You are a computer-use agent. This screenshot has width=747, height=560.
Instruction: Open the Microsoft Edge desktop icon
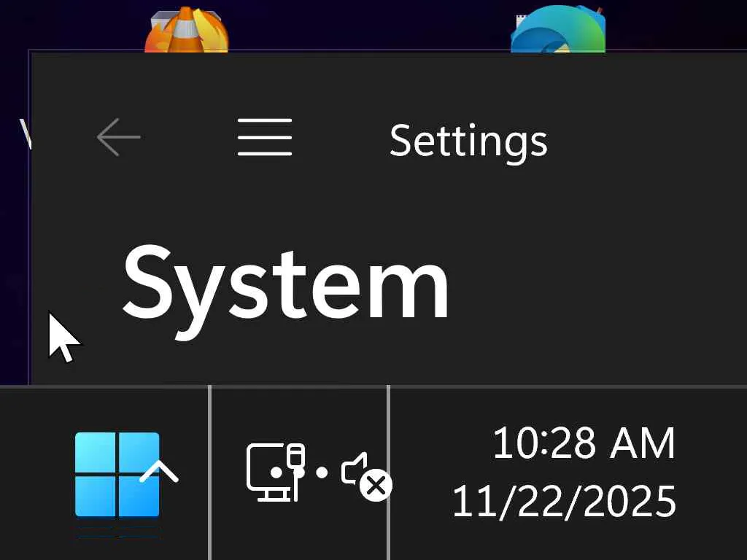557,28
